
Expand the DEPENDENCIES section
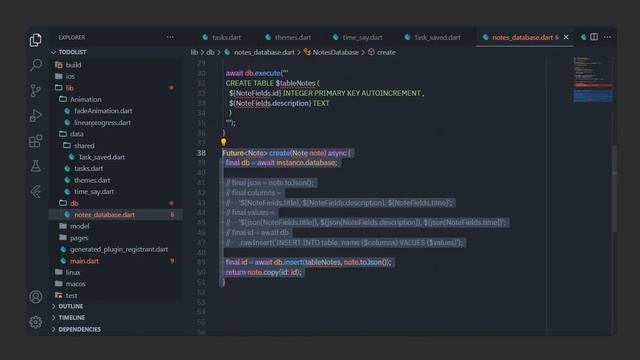(79, 329)
